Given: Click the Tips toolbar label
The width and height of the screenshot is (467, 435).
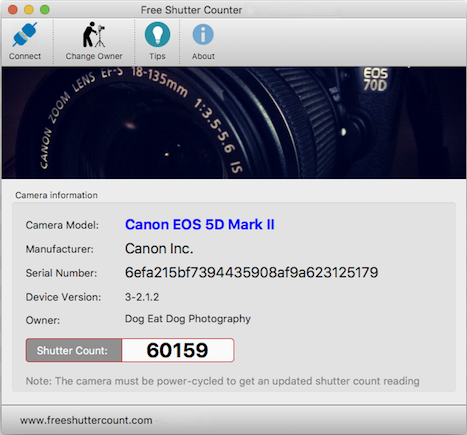Looking at the screenshot, I should click(157, 56).
